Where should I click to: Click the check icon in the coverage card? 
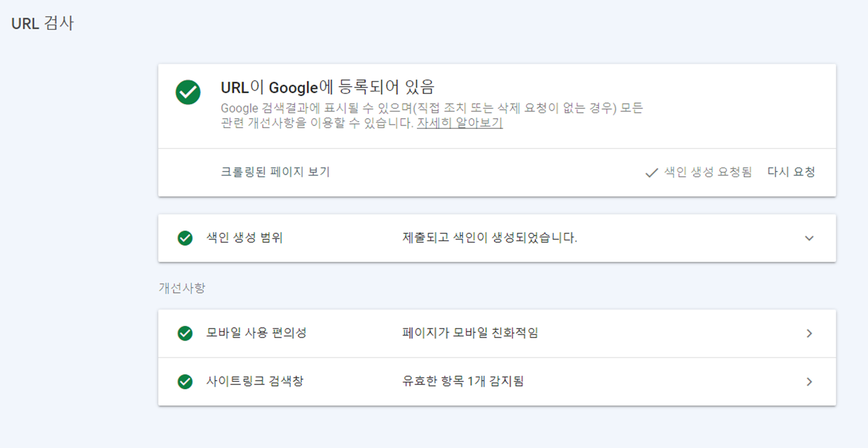tap(185, 238)
